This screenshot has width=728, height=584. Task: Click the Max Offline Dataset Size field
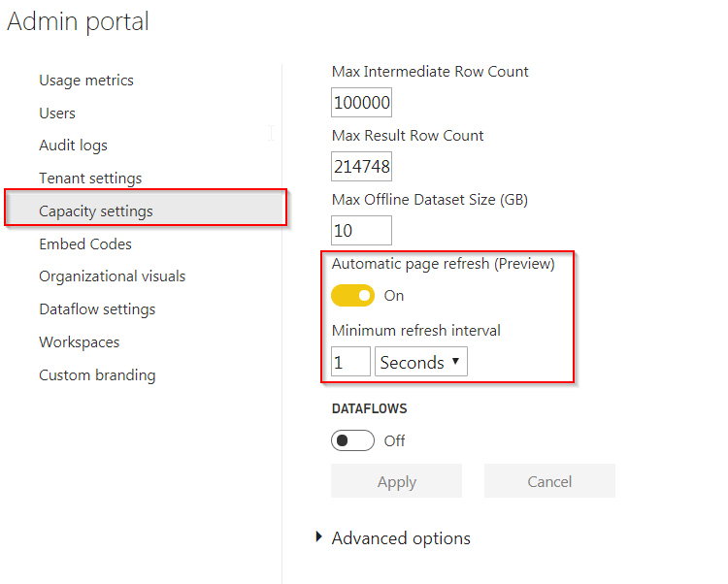(x=361, y=231)
